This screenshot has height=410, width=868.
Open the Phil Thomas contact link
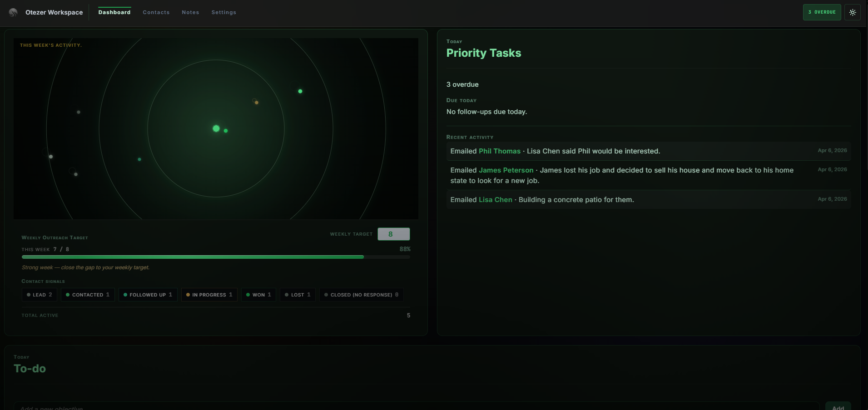coord(499,151)
